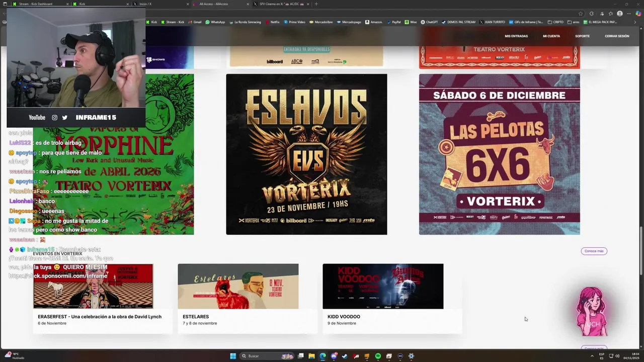
Task: Open Microsoft Edge from taskbar
Action: (x=323, y=356)
